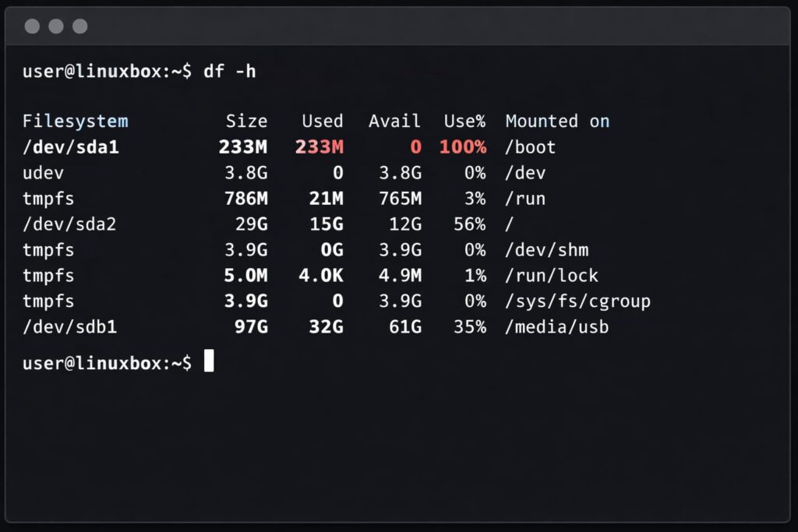Click the udev filesystem entry
Screen dimensions: 798x532
[44, 173]
